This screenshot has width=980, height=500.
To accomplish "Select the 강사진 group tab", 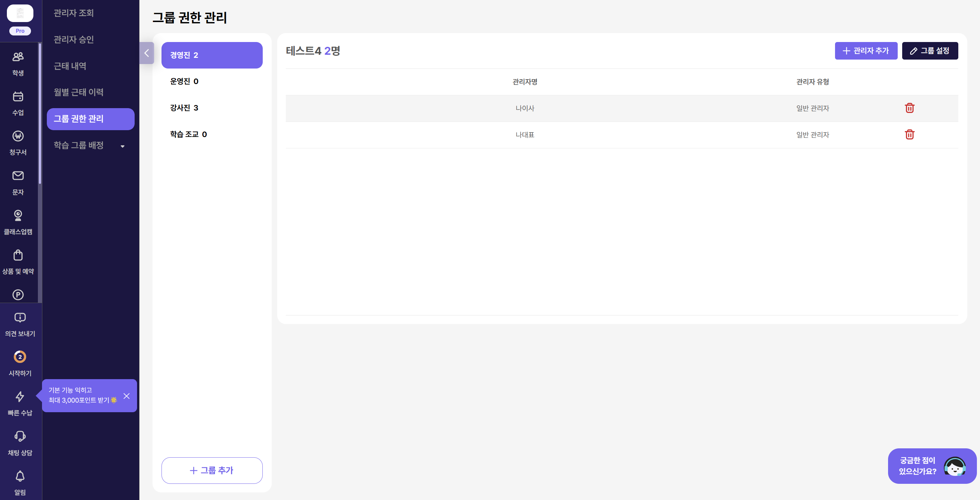I will pyautogui.click(x=184, y=108).
